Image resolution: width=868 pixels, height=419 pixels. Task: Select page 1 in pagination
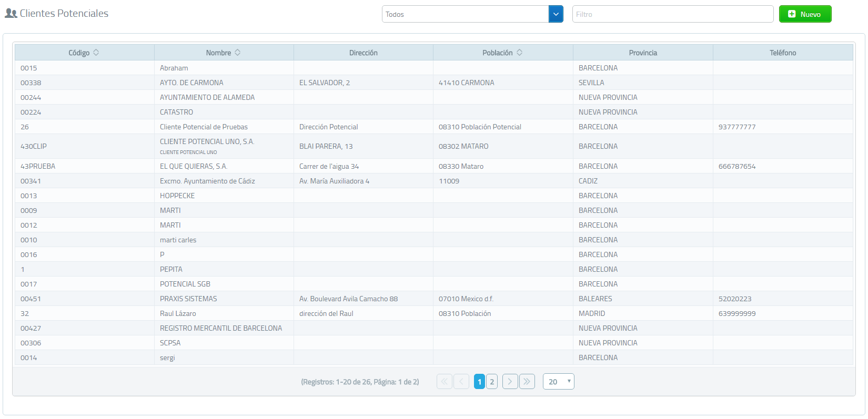pos(479,382)
